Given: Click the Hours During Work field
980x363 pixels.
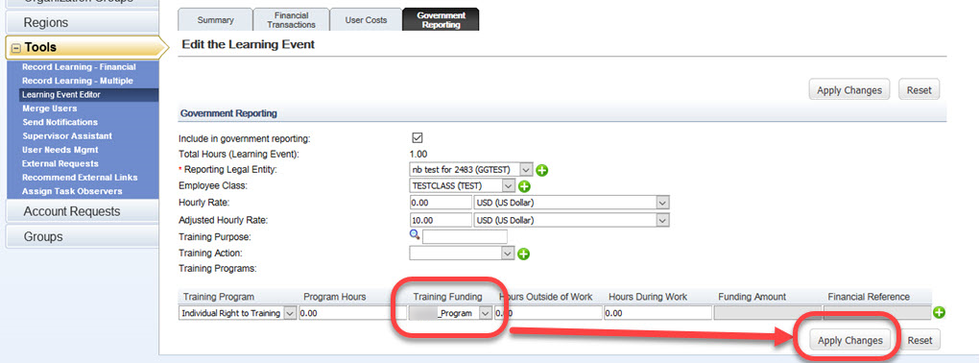Looking at the screenshot, I should point(658,313).
